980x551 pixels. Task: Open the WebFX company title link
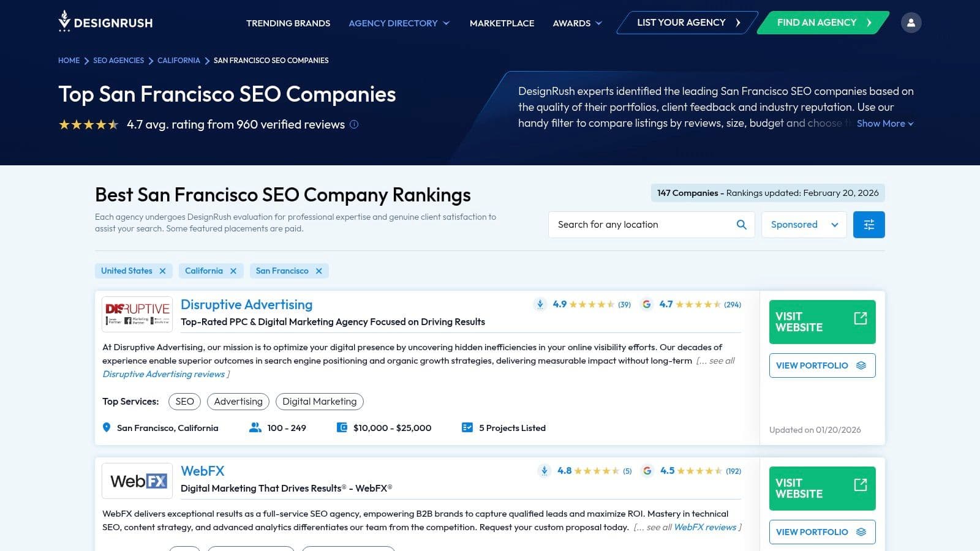203,471
